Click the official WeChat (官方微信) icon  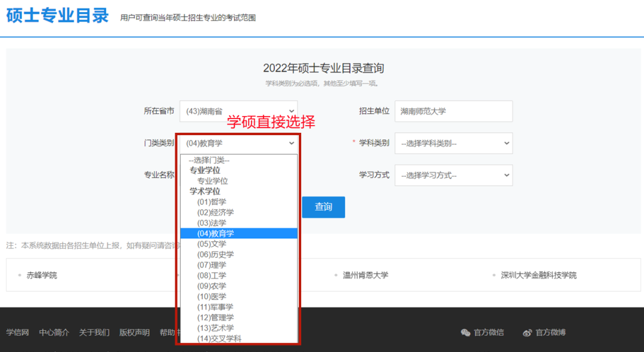[x=466, y=333]
